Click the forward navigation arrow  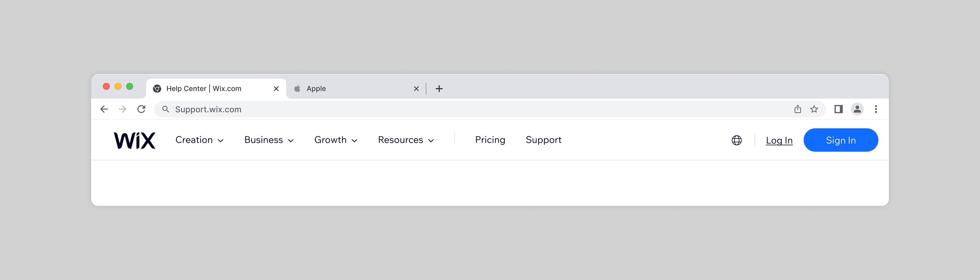pyautogui.click(x=122, y=109)
